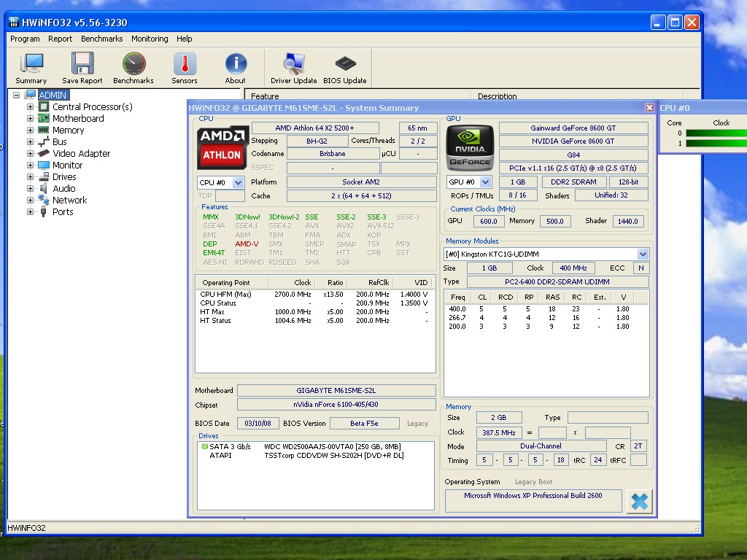This screenshot has height=560, width=747.
Task: Select the Central Processor(s) tree icon
Action: (x=44, y=106)
